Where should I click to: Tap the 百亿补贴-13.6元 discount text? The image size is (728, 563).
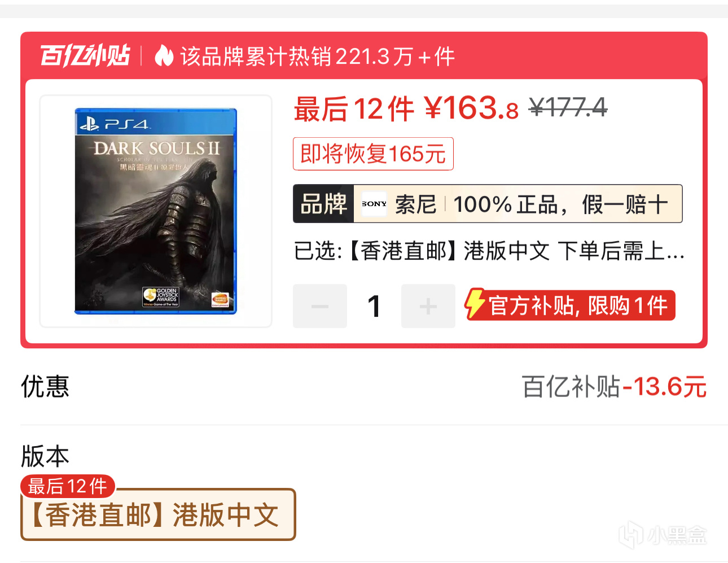tap(614, 387)
